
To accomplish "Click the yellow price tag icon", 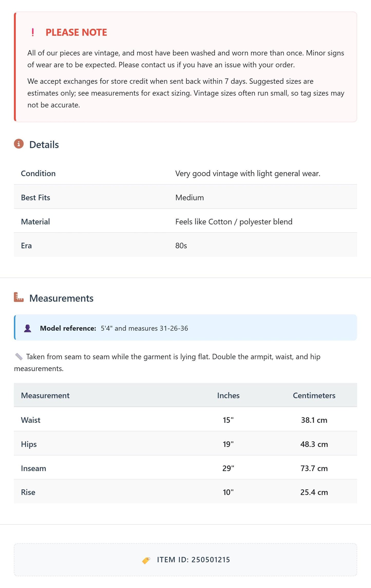I will tap(146, 560).
